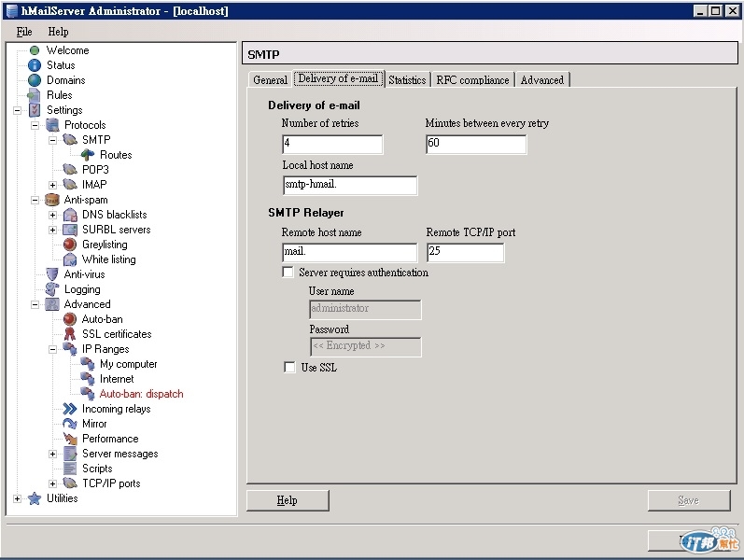The height and width of the screenshot is (560, 744).
Task: Click the Mirror icon
Action: pyautogui.click(x=70, y=424)
